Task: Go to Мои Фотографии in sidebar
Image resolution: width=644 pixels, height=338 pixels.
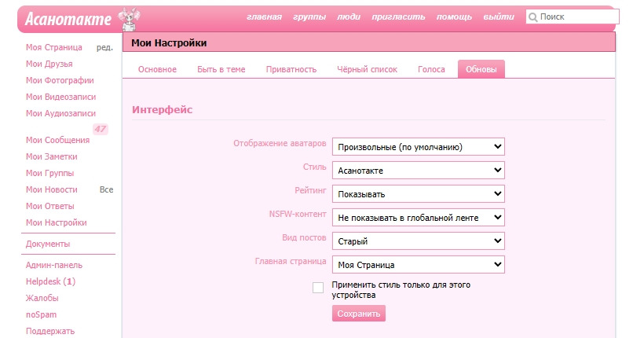Action: coord(60,80)
